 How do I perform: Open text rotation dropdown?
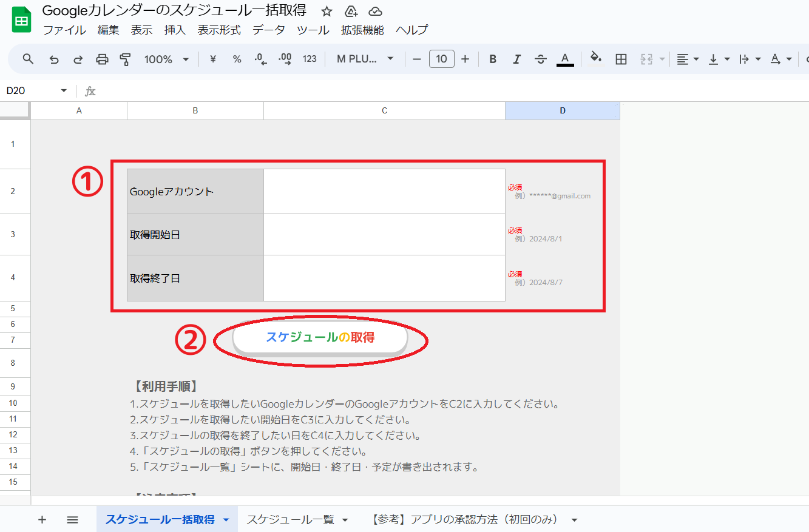click(x=781, y=59)
